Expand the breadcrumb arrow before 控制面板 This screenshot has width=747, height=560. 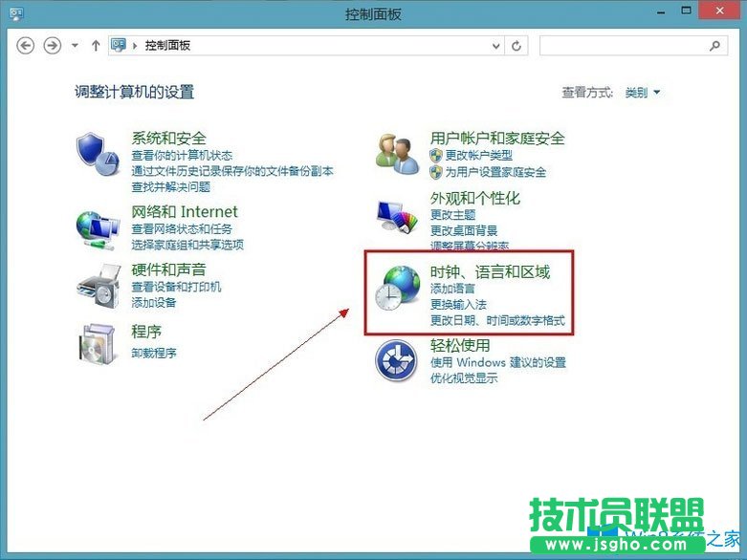tap(135, 46)
